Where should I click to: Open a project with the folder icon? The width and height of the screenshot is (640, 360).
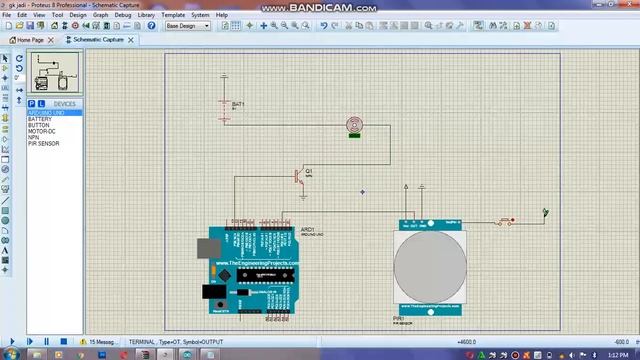tap(19, 26)
